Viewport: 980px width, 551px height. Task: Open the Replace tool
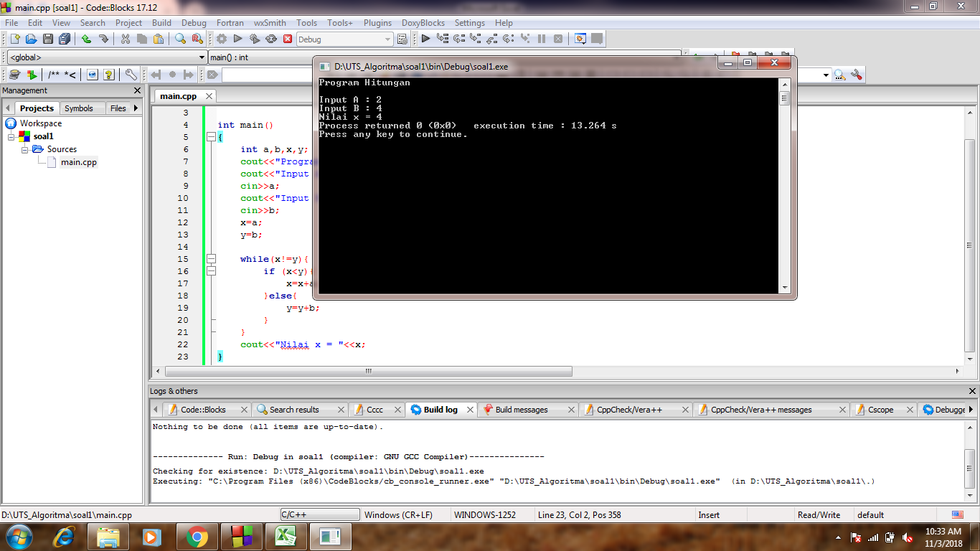(196, 39)
